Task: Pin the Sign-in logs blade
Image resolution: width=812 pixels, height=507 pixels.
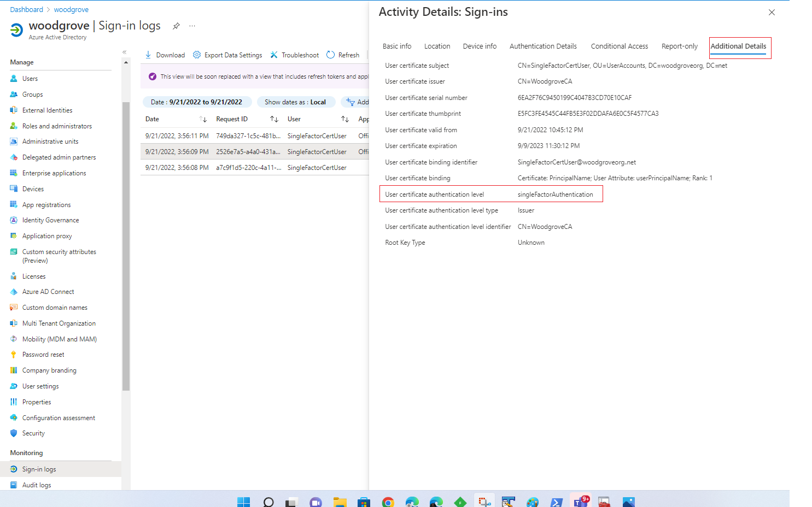Action: pyautogui.click(x=176, y=26)
